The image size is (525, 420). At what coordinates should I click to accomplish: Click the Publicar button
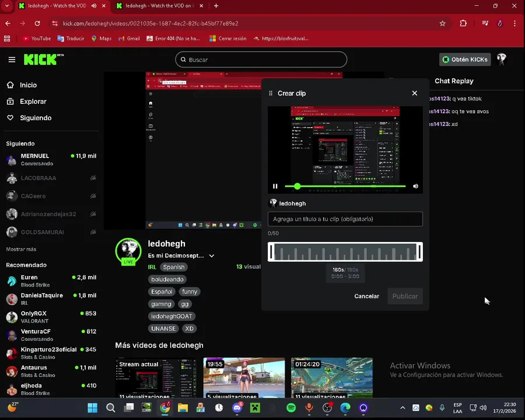point(405,296)
